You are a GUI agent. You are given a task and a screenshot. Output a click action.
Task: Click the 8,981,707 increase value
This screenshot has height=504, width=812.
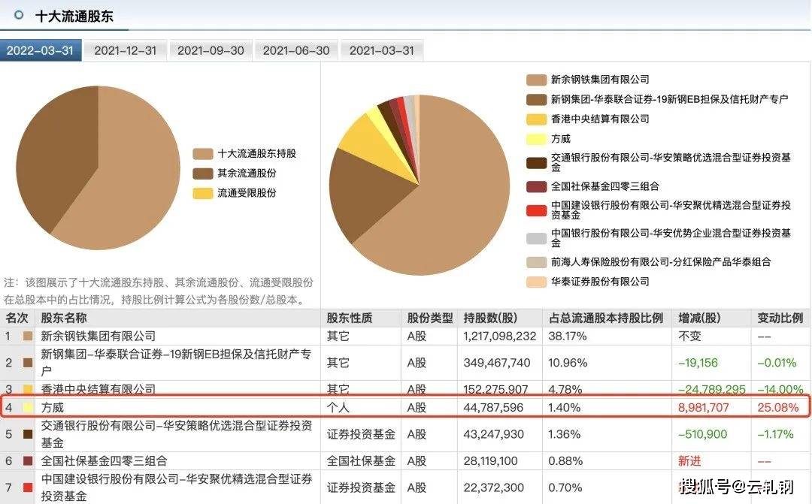(x=703, y=408)
